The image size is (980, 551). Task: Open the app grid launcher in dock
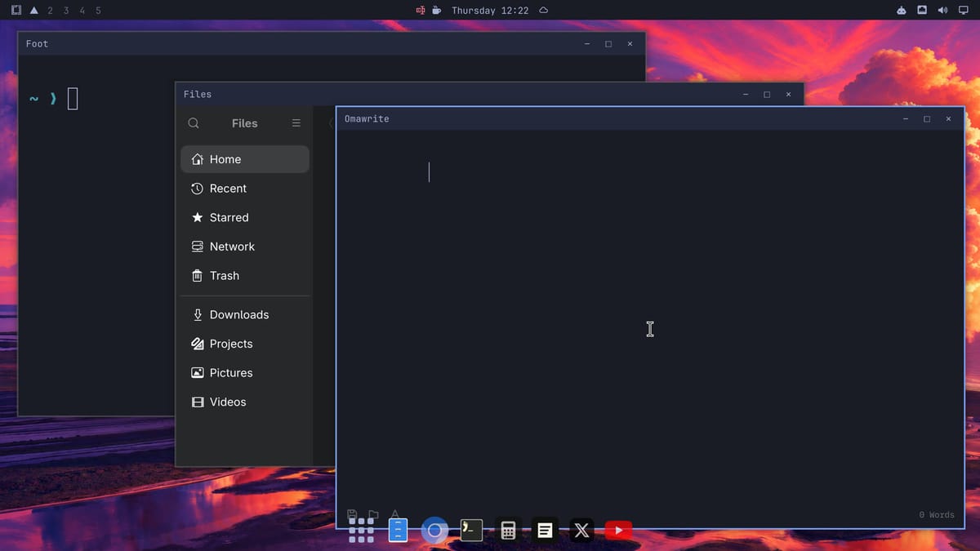coord(361,531)
